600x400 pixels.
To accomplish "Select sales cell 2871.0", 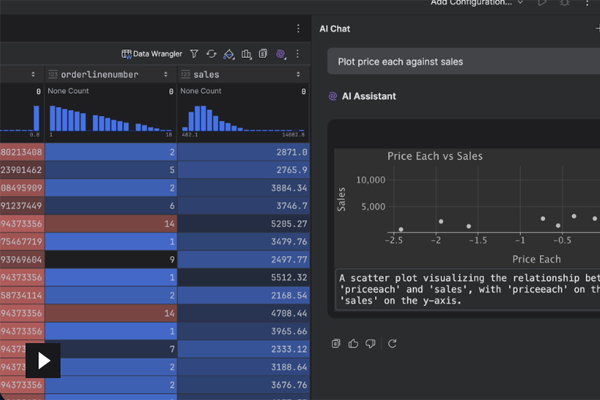I will [x=244, y=152].
